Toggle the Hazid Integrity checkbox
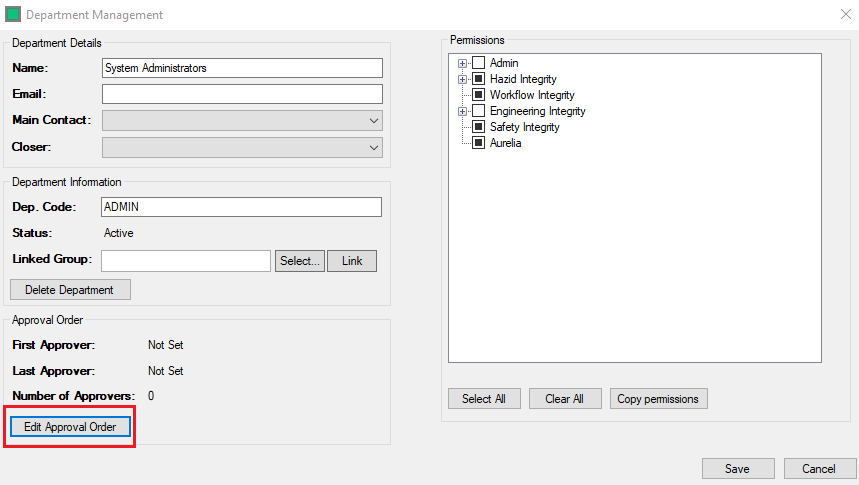This screenshot has width=859, height=485. click(x=478, y=79)
